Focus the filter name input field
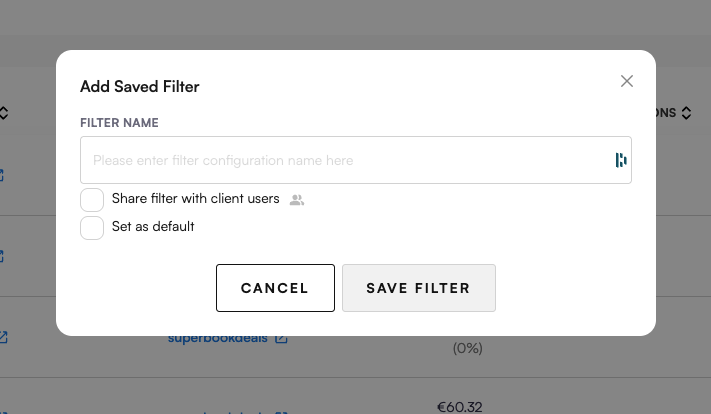This screenshot has height=414, width=711. (345, 160)
